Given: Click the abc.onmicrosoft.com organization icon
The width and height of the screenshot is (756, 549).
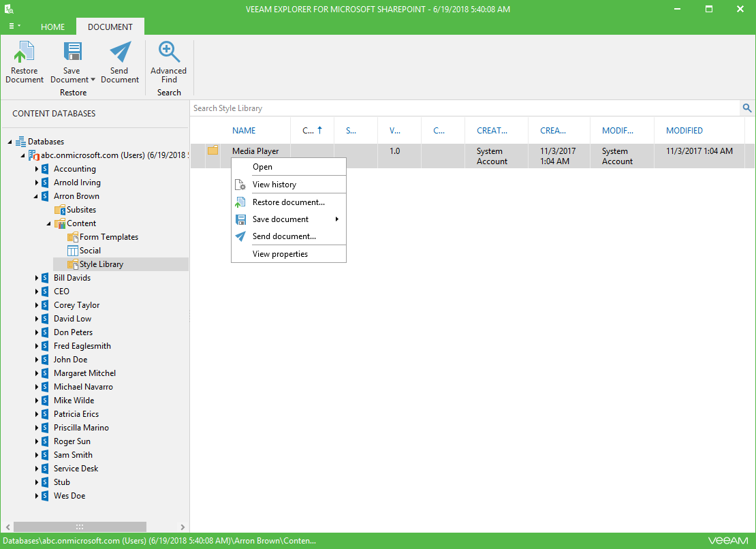Looking at the screenshot, I should [34, 155].
